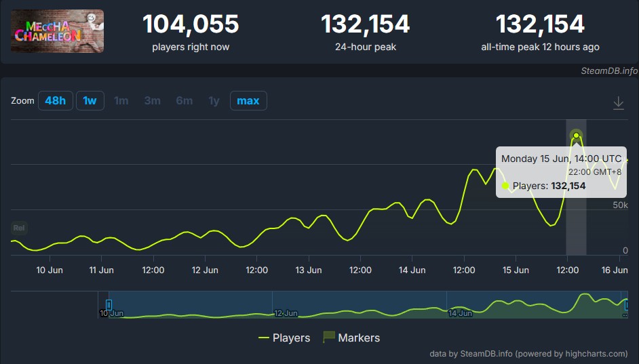Open the Mecha Chameleon game thumbnail
Image resolution: width=639 pixels, height=364 pixels.
[57, 31]
